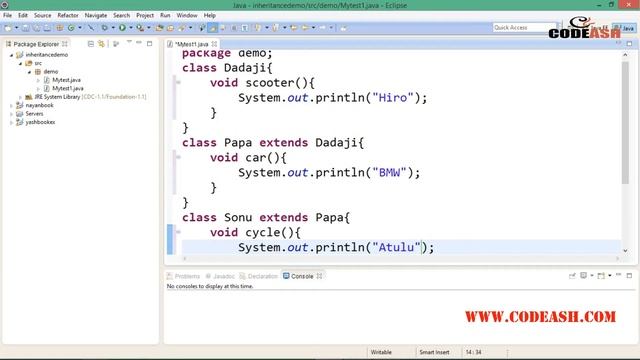Click the Save All toolbar icon

pos(36,28)
